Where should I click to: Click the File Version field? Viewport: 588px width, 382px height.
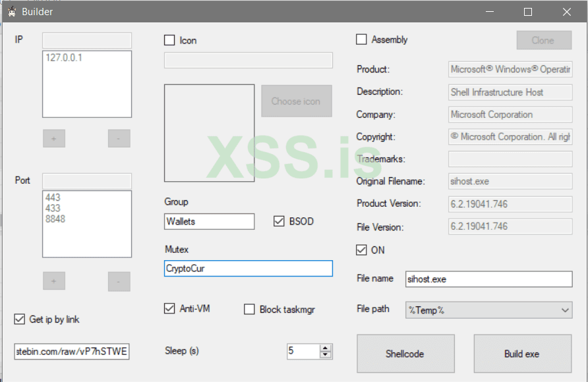click(510, 226)
